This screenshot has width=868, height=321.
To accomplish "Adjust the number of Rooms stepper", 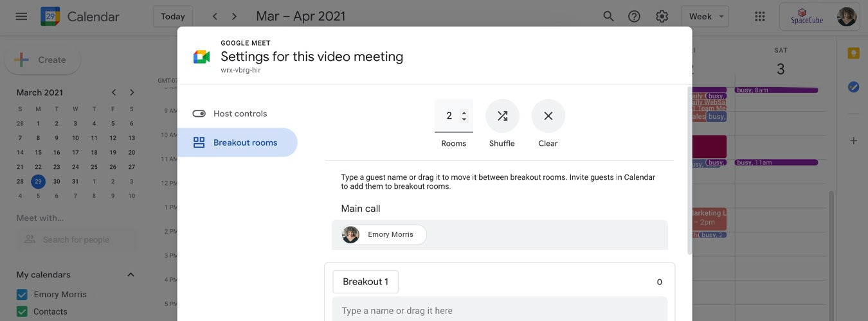I will click(x=464, y=116).
